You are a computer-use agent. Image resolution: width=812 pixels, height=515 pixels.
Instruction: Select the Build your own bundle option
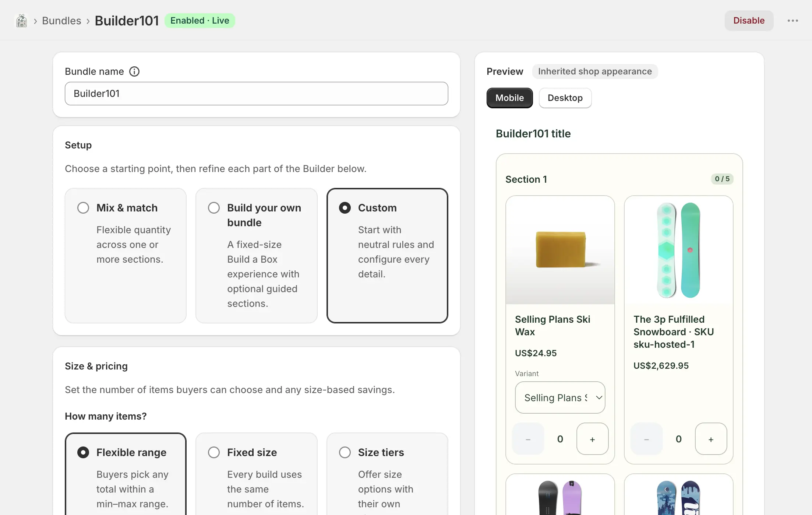point(256,256)
